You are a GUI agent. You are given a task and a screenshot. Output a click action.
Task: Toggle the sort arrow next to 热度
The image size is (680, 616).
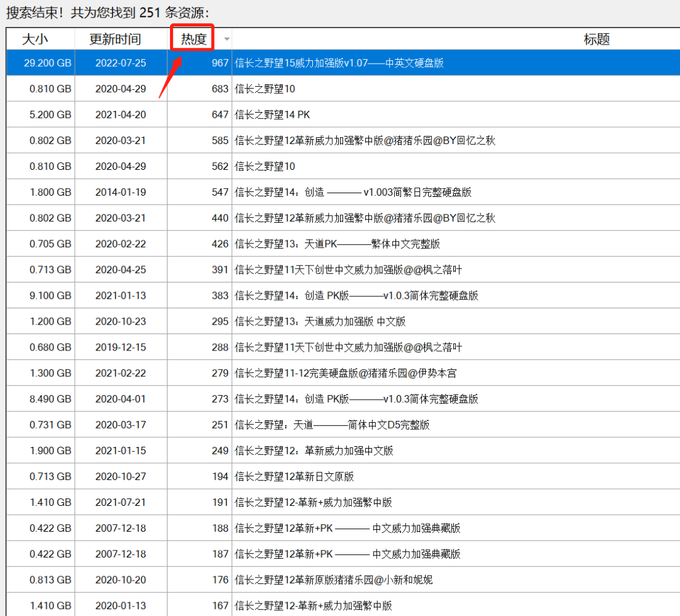pos(227,40)
